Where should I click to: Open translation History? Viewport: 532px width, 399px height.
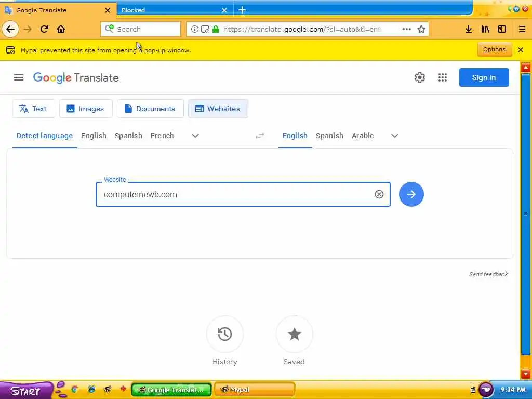tap(224, 334)
